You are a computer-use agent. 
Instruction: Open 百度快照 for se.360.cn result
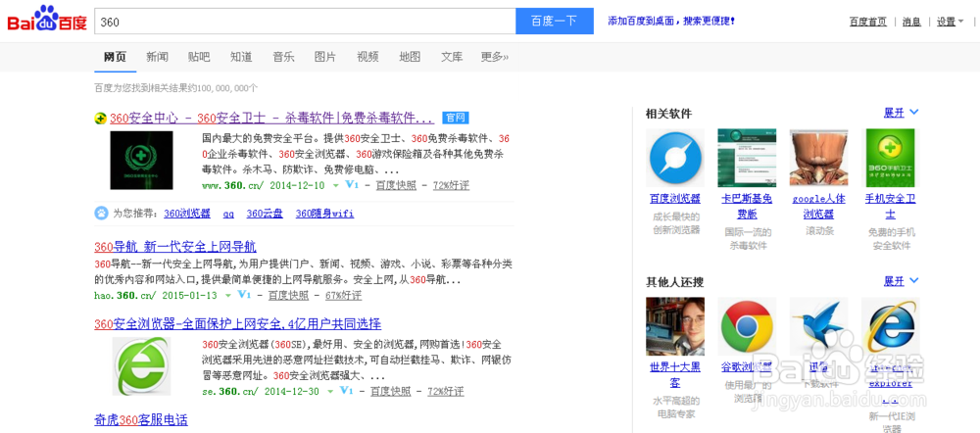click(391, 392)
